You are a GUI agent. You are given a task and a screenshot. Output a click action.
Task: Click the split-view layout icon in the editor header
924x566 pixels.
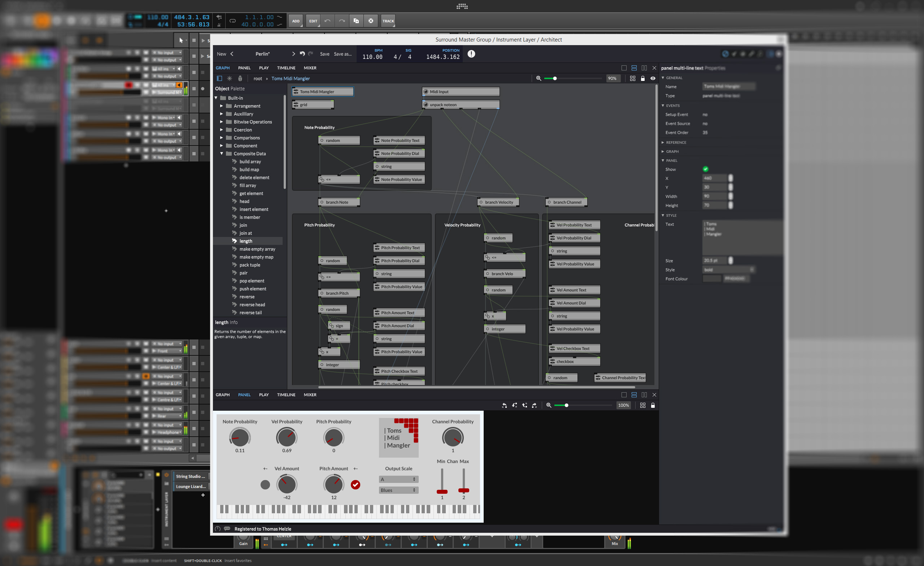pos(645,68)
